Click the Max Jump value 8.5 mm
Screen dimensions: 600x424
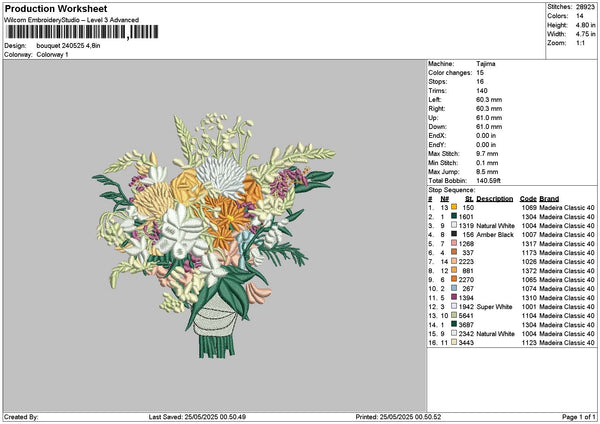487,172
